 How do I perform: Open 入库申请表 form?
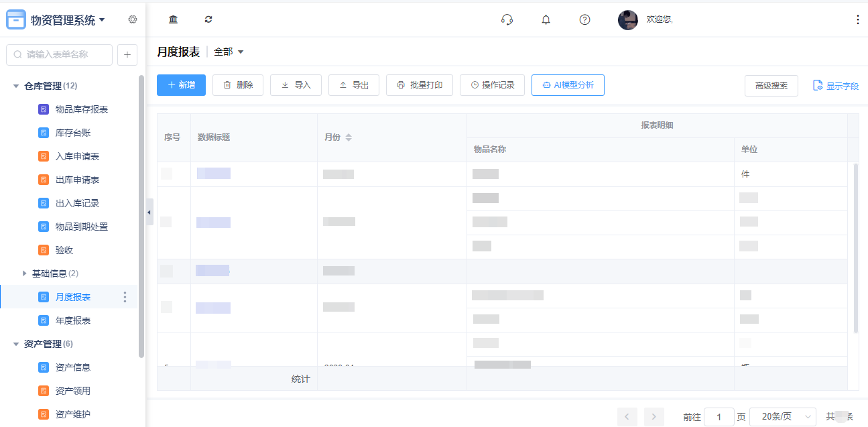pyautogui.click(x=77, y=156)
